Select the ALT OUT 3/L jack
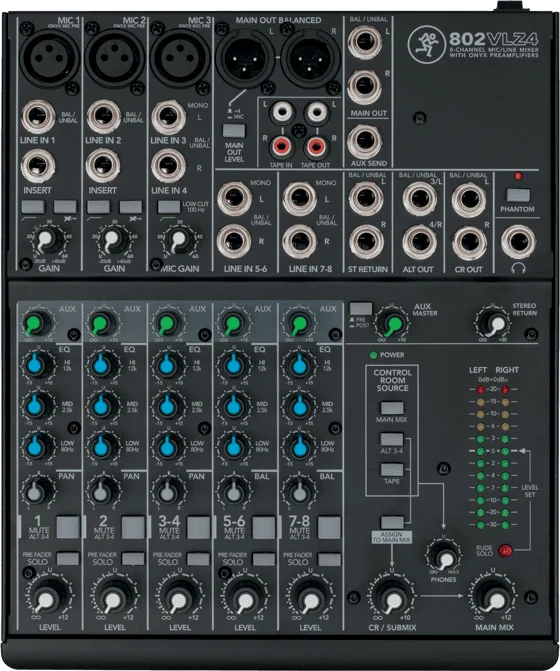The height and width of the screenshot is (671, 560). tap(420, 199)
